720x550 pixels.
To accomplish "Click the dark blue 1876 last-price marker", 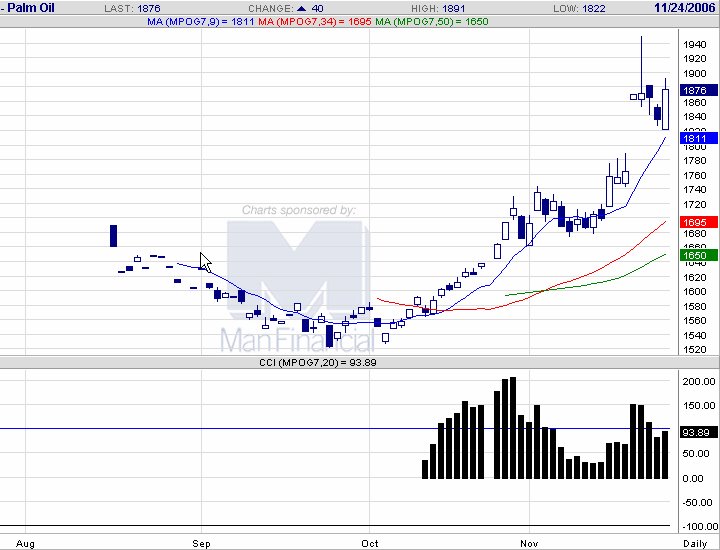I will coord(698,90).
